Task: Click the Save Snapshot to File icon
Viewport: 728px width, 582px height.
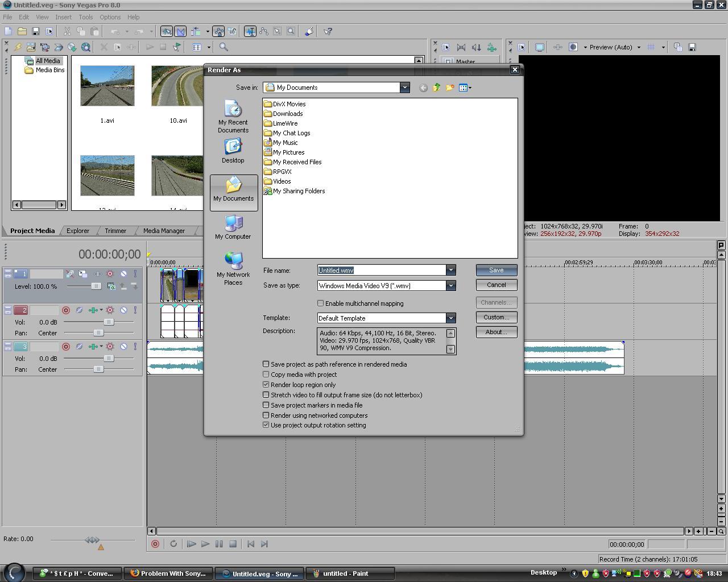Action: (x=692, y=47)
